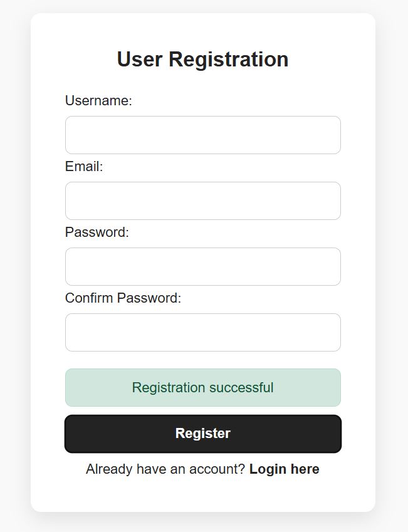Click the Registration successful message banner
Viewport: 408px width, 532px height.
click(202, 387)
